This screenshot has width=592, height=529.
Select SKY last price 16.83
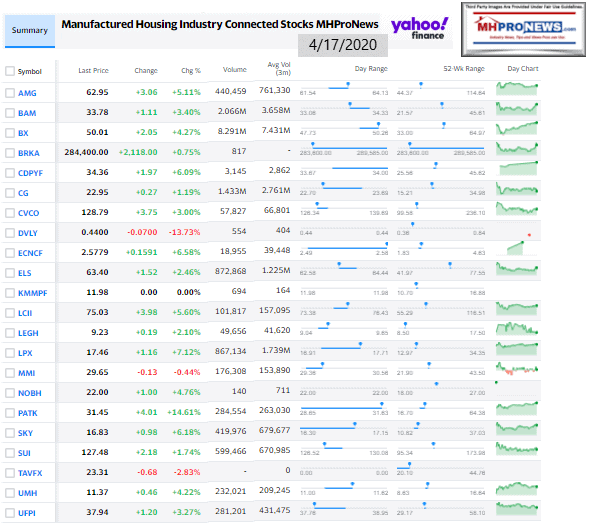tap(97, 432)
